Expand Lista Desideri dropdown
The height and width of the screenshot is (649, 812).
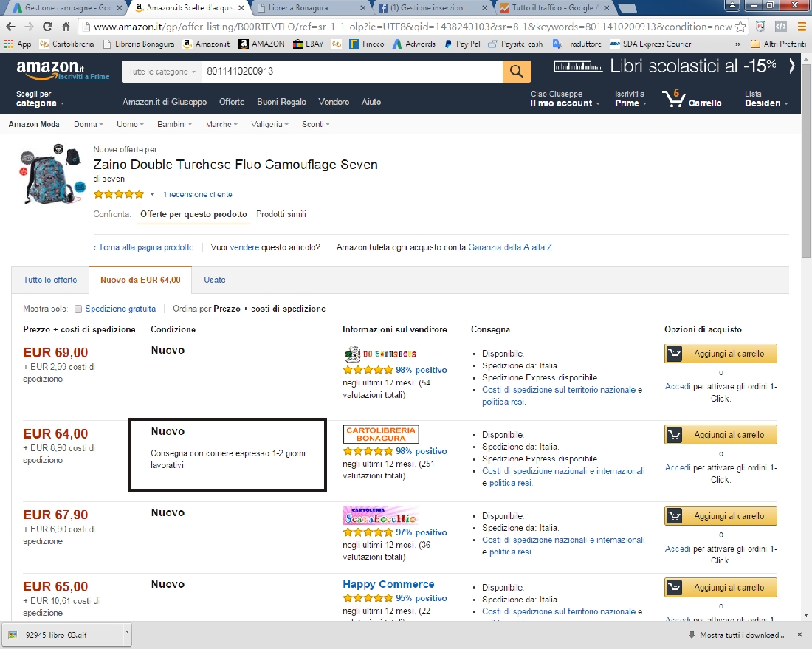point(766,98)
